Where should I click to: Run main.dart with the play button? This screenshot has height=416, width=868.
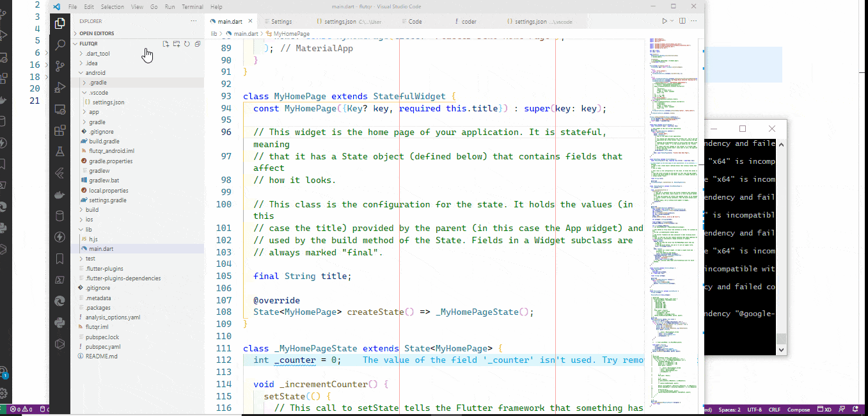(665, 20)
